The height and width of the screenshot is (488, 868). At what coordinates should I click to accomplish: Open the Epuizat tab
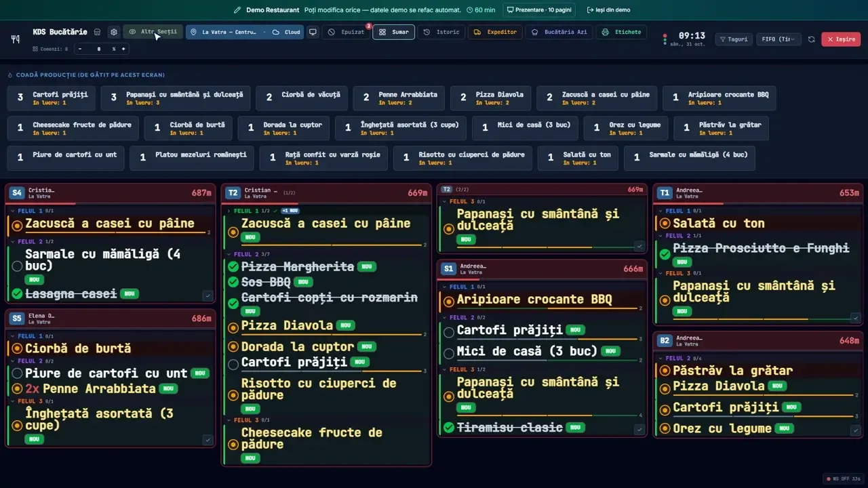(346, 32)
